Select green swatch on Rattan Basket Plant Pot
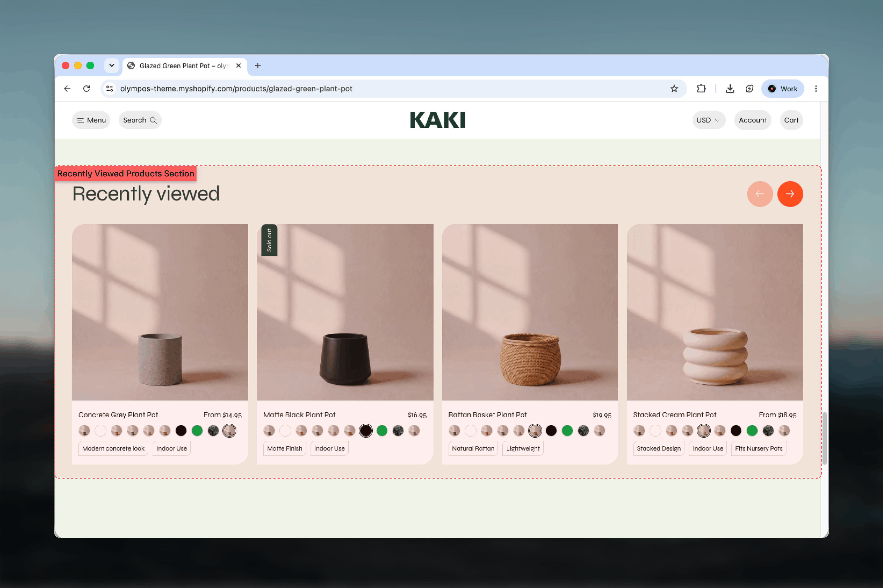 coord(567,430)
